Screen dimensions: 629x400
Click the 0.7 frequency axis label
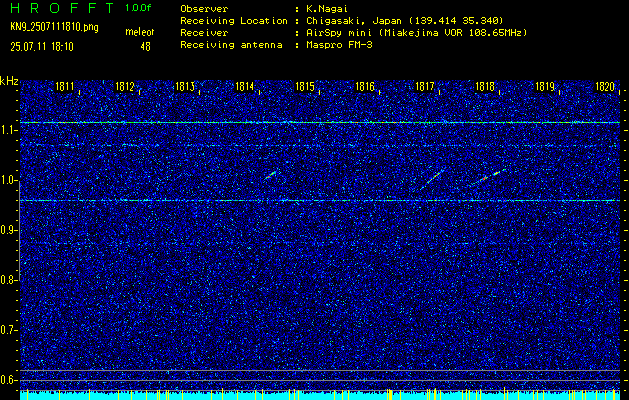pos(8,330)
